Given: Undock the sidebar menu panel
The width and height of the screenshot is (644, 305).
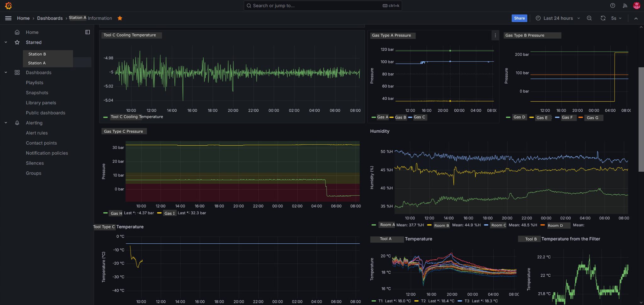Looking at the screenshot, I should click(87, 32).
